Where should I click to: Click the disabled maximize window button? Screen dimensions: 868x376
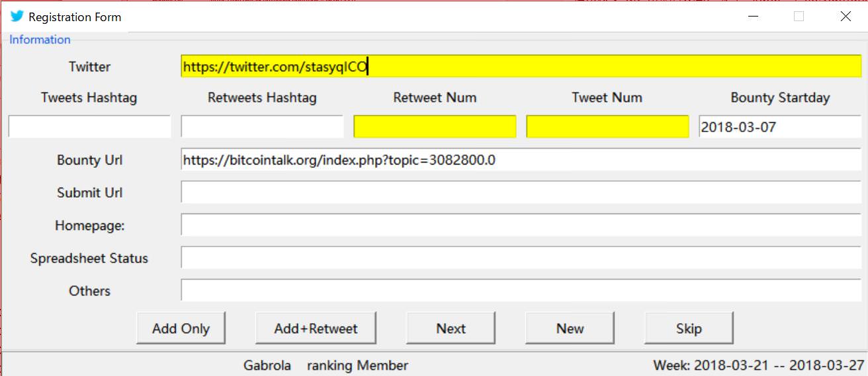(799, 17)
